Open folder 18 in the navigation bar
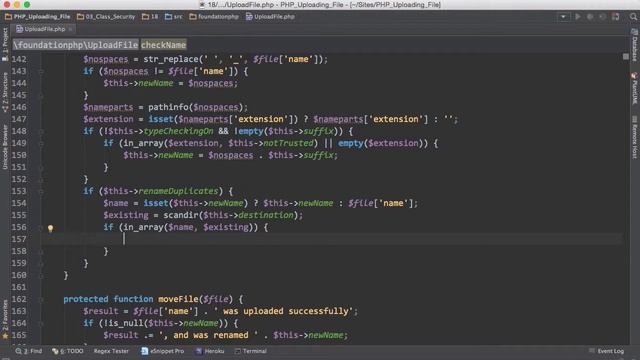640x360 pixels. click(x=150, y=17)
